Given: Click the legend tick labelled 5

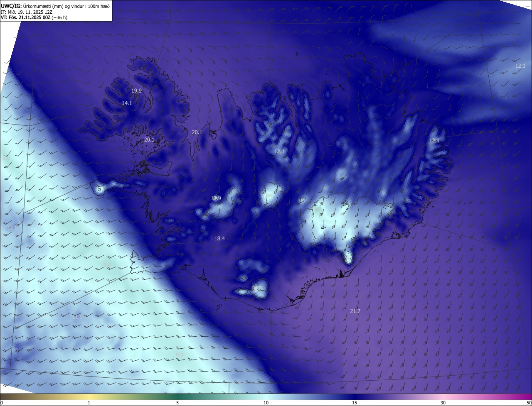Looking at the screenshot, I should (177, 403).
